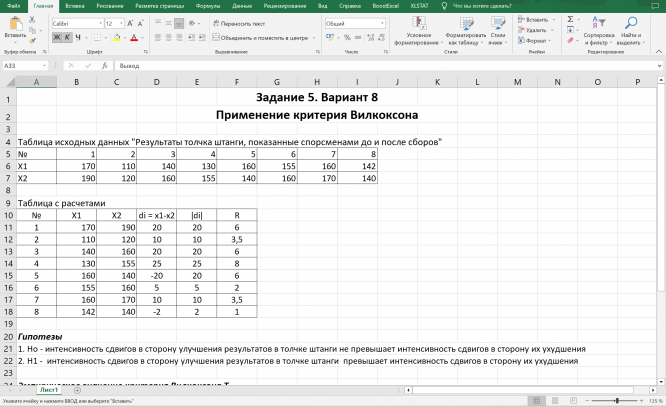666x407 pixels.
Task: Open Sort and Filter (Сортировка и фильтр)
Action: pyautogui.click(x=597, y=30)
